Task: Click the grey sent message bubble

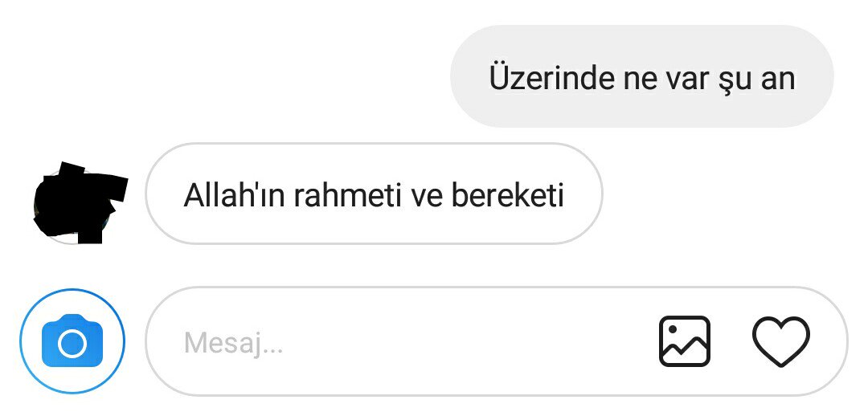Action: tap(641, 77)
